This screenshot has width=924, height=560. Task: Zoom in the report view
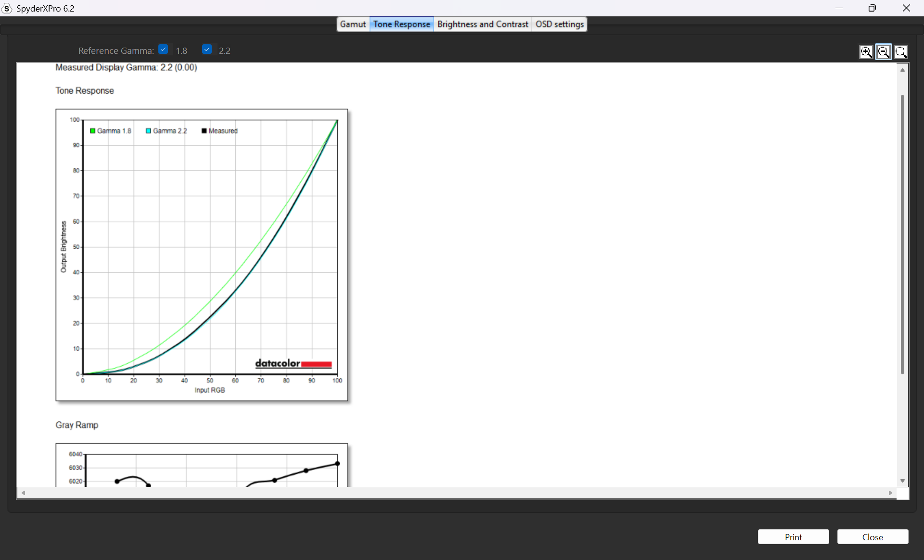866,52
